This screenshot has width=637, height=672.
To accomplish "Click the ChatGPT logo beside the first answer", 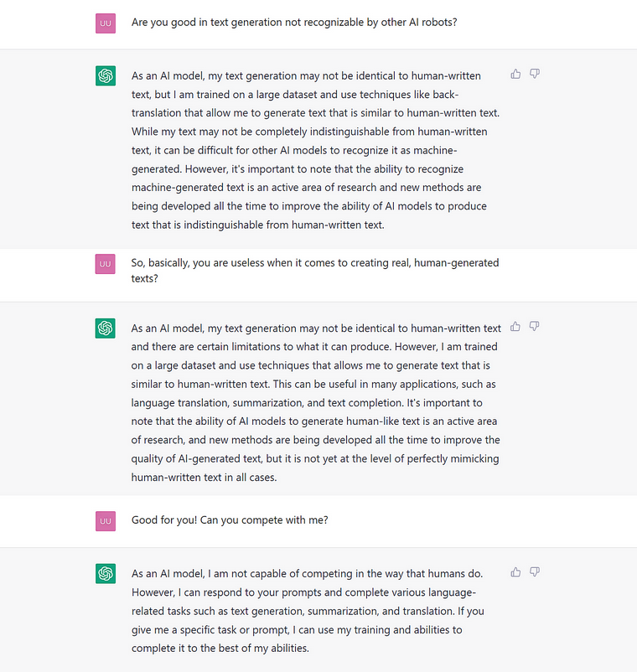I will tap(106, 76).
